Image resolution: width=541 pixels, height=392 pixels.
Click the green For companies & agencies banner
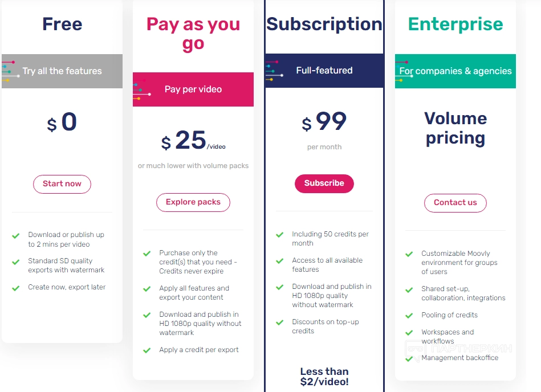coord(455,71)
